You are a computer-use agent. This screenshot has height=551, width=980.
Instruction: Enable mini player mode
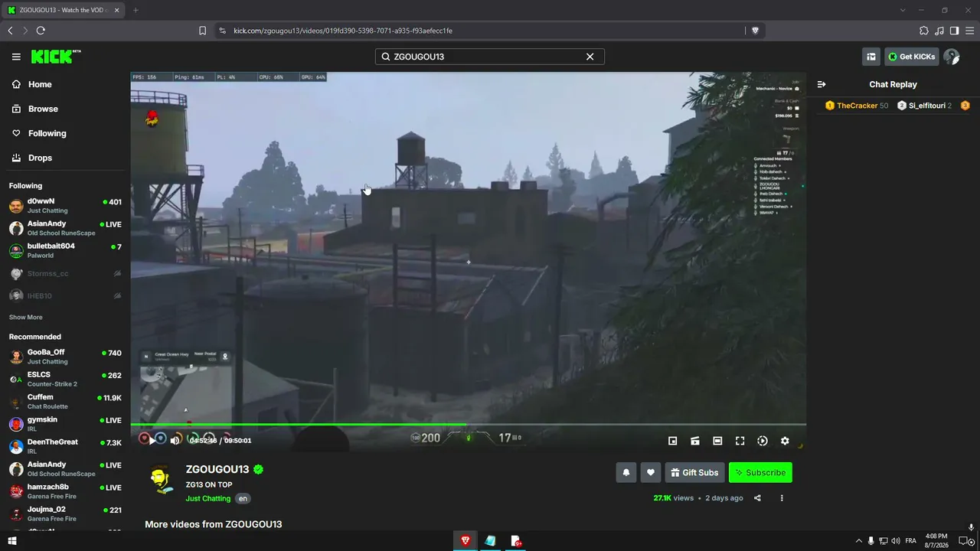pos(673,441)
